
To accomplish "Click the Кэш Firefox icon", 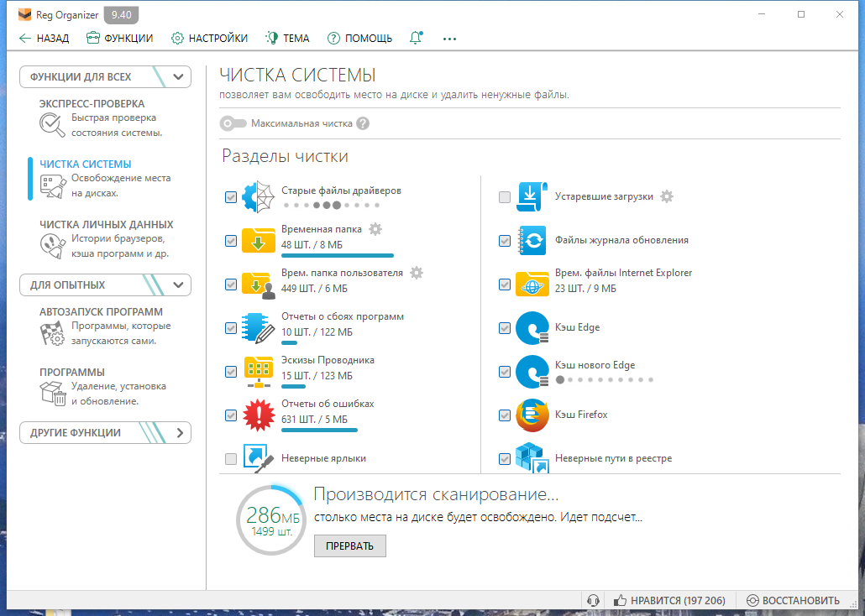I will coord(532,415).
